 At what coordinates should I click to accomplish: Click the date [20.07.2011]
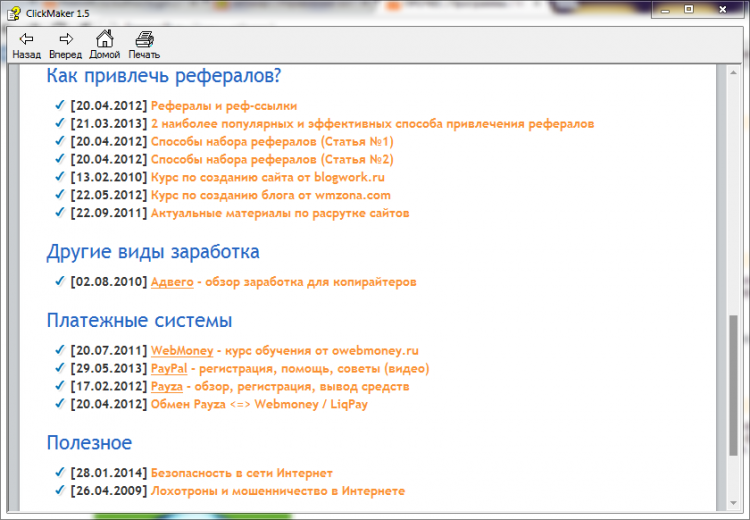(x=109, y=351)
